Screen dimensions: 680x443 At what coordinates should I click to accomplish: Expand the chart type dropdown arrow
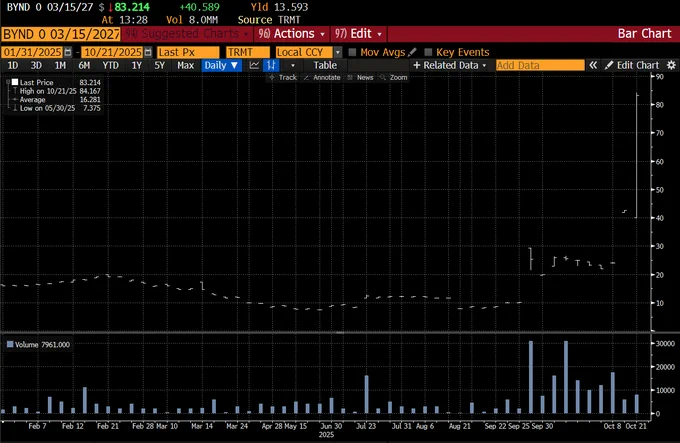pos(293,65)
